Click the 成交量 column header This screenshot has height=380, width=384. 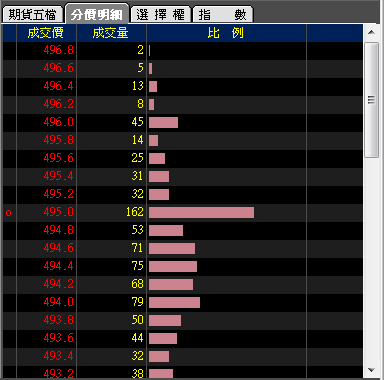[111, 33]
